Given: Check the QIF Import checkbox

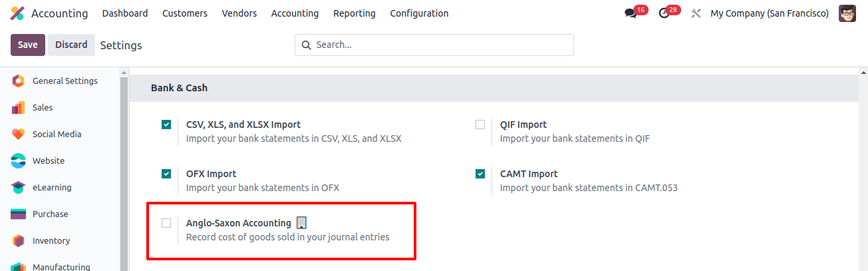Looking at the screenshot, I should click(480, 125).
